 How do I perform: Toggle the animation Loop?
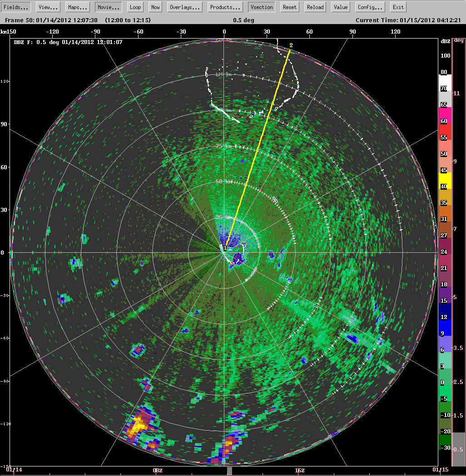point(135,7)
